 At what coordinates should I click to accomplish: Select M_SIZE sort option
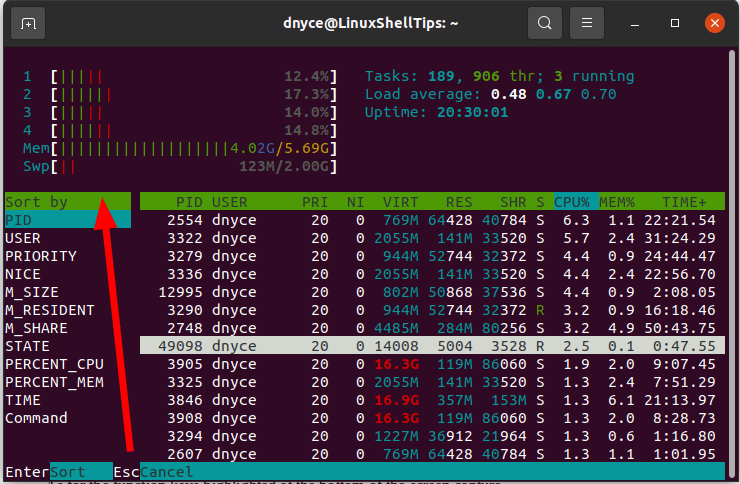click(x=68, y=292)
